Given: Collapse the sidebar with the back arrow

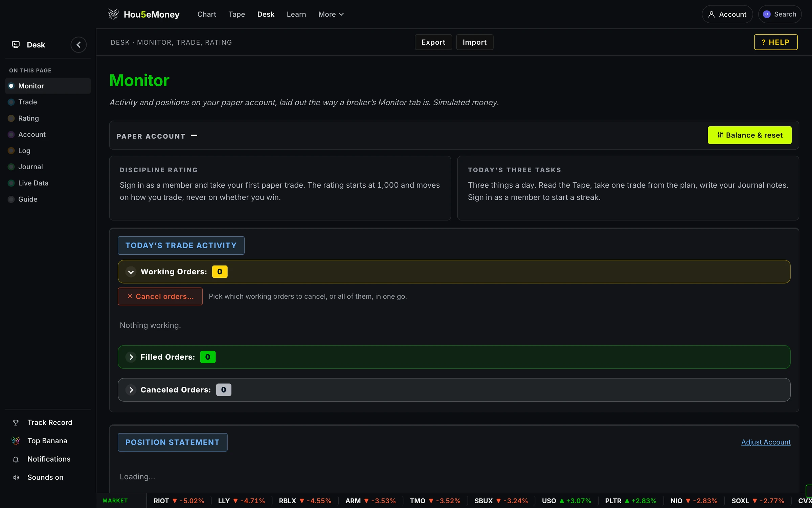Looking at the screenshot, I should click(x=78, y=45).
